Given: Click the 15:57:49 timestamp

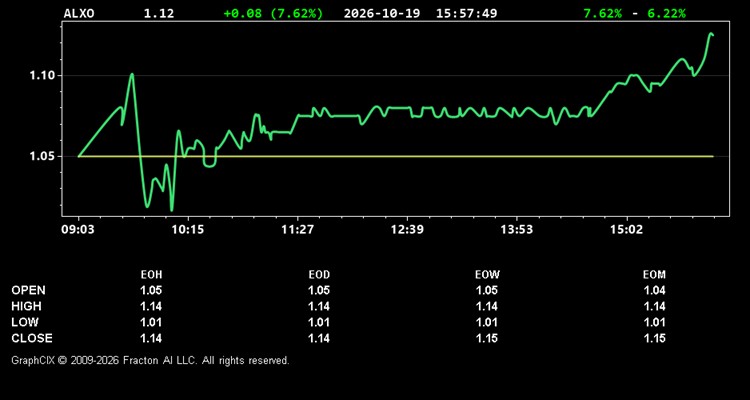Looking at the screenshot, I should (x=466, y=13).
